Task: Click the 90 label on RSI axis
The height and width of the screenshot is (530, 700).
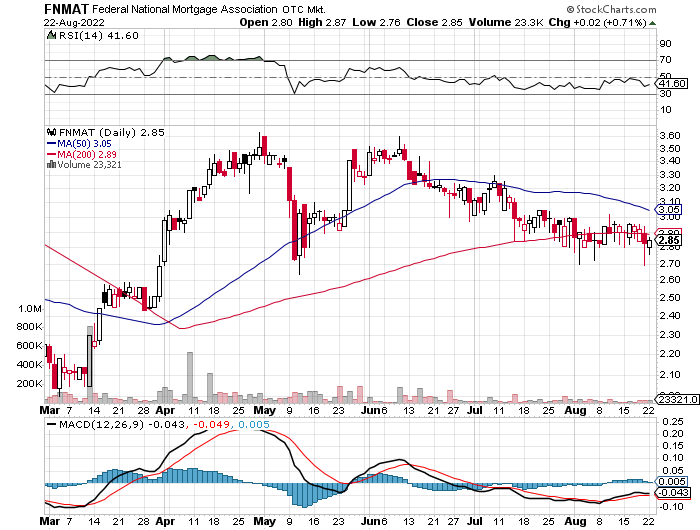Action: pos(665,43)
